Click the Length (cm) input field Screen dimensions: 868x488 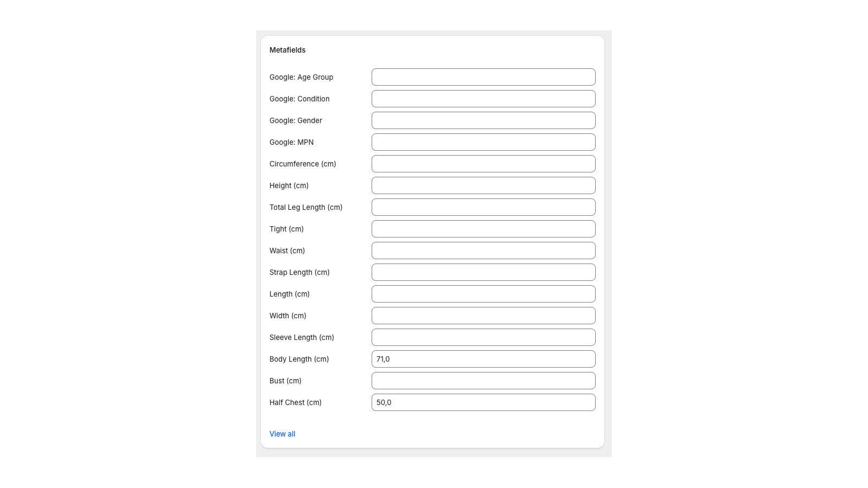pyautogui.click(x=483, y=294)
